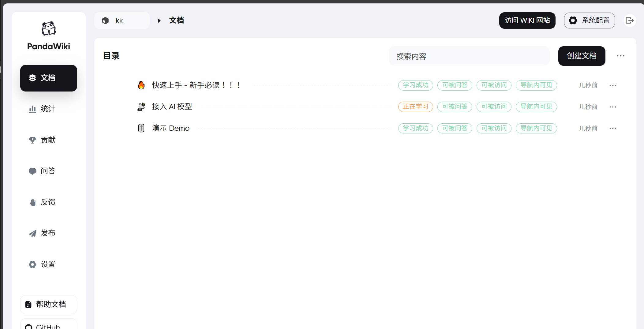Click 可被问答 tag on 接入 AI 模型 row

pyautogui.click(x=455, y=107)
